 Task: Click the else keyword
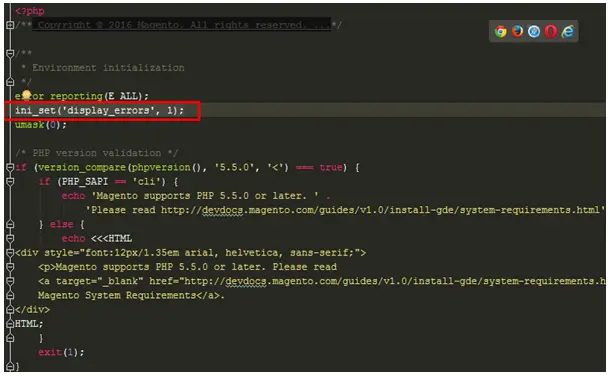pyautogui.click(x=61, y=224)
